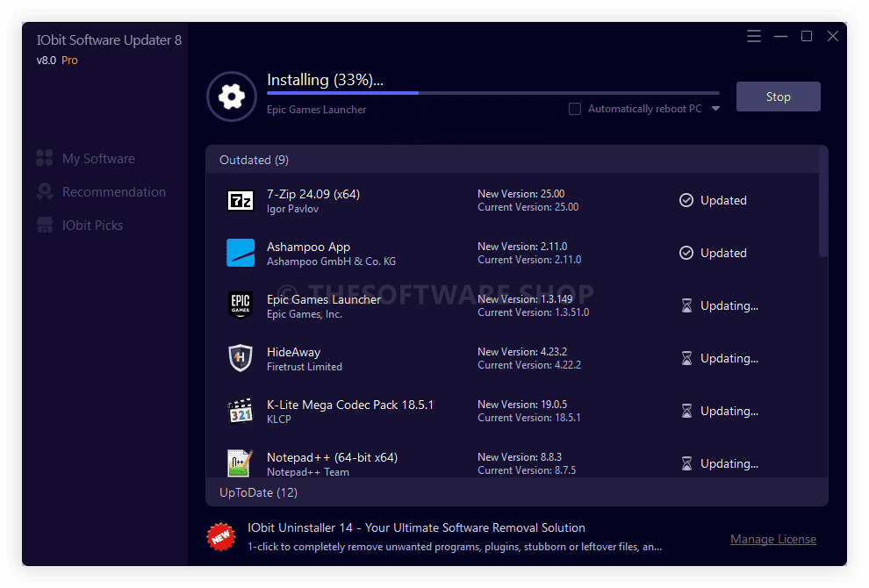Select the Ashampoo App name
Viewport: 869px width, 588px height.
[308, 247]
